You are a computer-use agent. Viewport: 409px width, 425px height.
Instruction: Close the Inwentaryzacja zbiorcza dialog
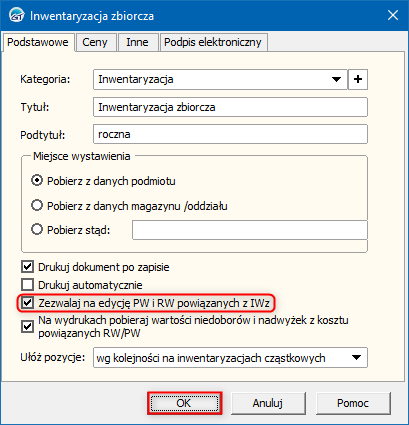393,15
